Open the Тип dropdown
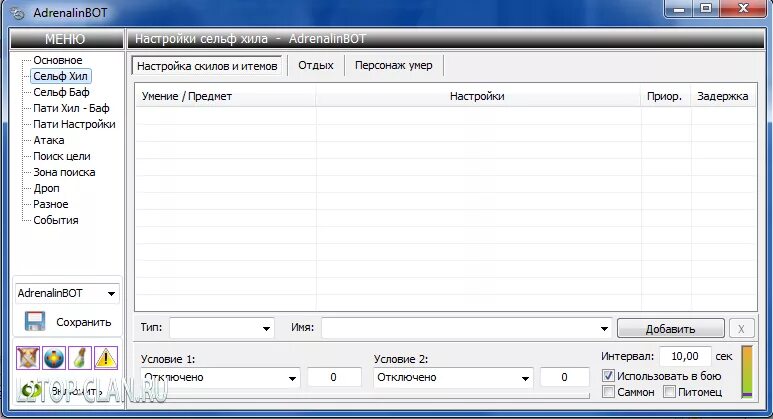This screenshot has height=419, width=773. pyautogui.click(x=222, y=328)
